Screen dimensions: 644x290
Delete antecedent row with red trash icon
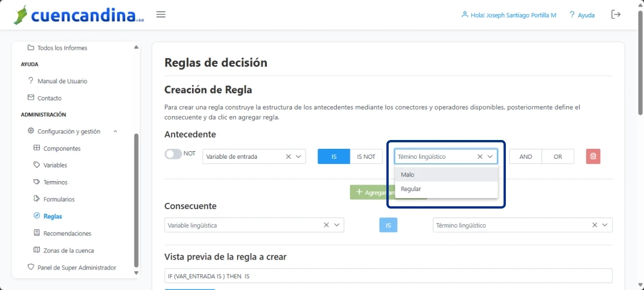click(x=593, y=156)
